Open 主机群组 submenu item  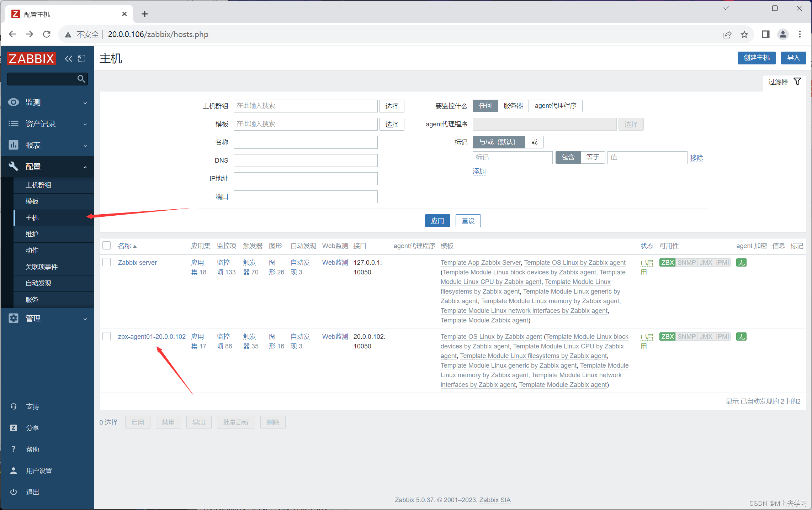coord(54,185)
